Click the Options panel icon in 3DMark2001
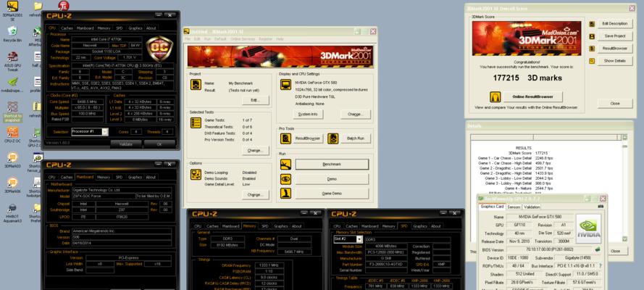The image size is (644, 290). click(196, 174)
